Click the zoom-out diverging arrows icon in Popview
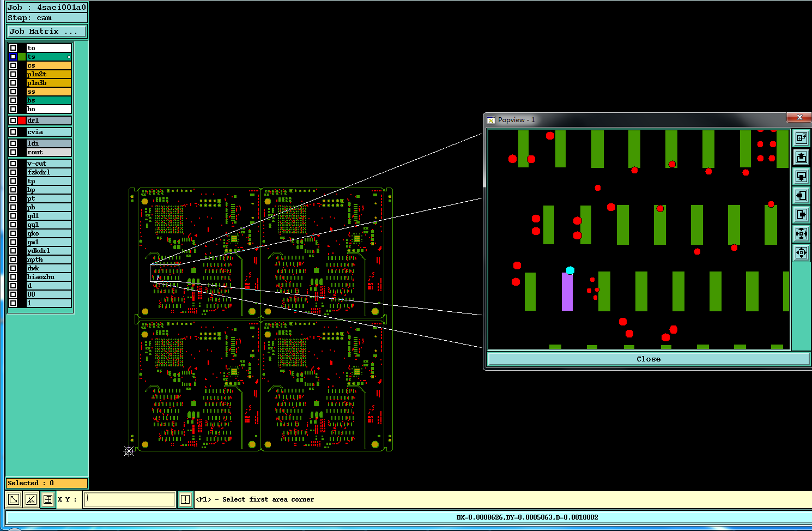The width and height of the screenshot is (812, 531). (x=801, y=253)
